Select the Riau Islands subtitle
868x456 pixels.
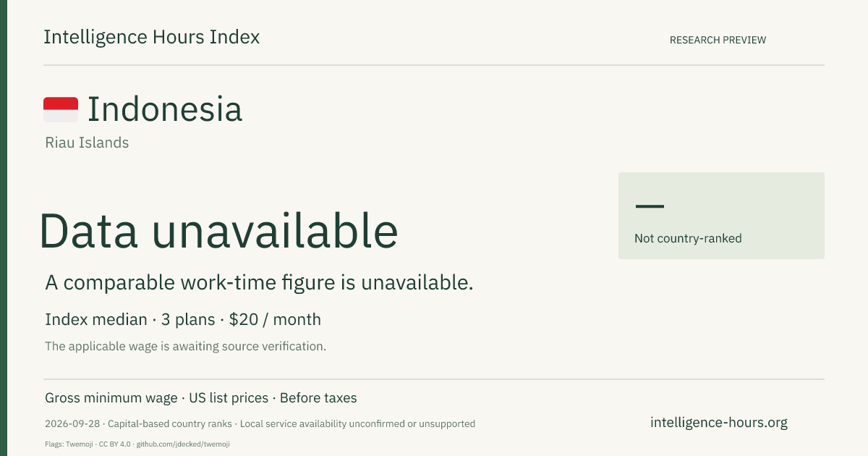(87, 143)
